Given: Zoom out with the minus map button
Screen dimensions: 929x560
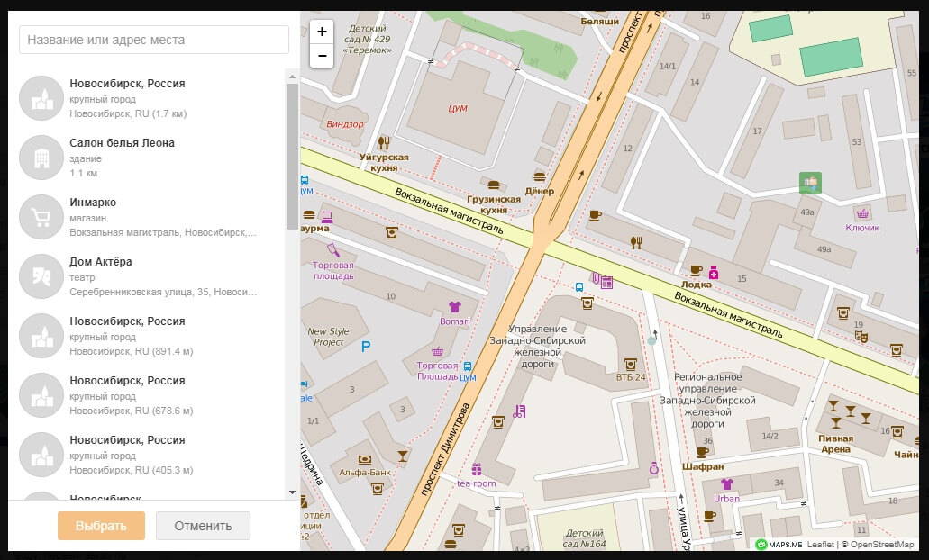Looking at the screenshot, I should pos(322,56).
